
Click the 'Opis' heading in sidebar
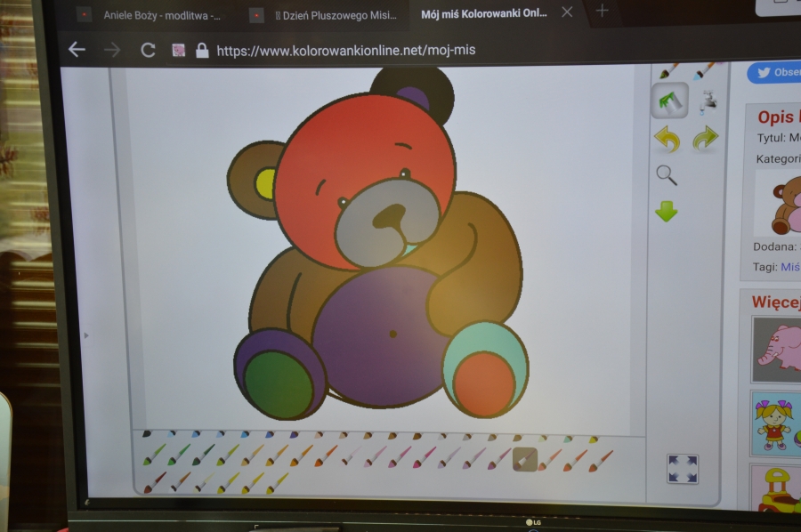[x=775, y=117]
